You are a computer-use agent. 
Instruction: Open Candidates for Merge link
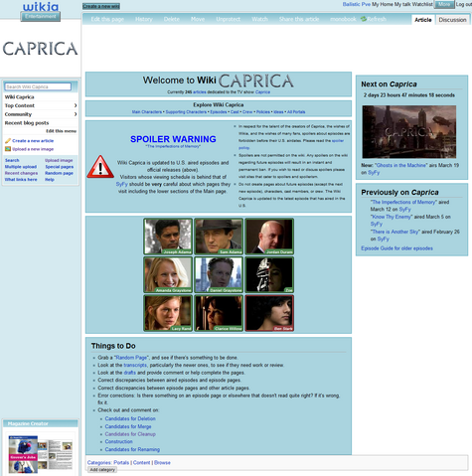(128, 426)
